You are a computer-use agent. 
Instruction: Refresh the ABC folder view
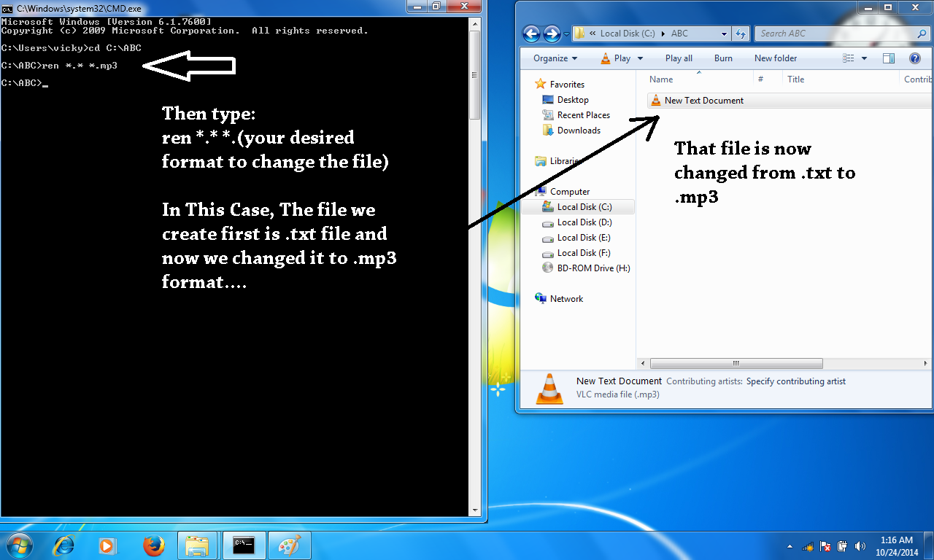click(x=741, y=34)
